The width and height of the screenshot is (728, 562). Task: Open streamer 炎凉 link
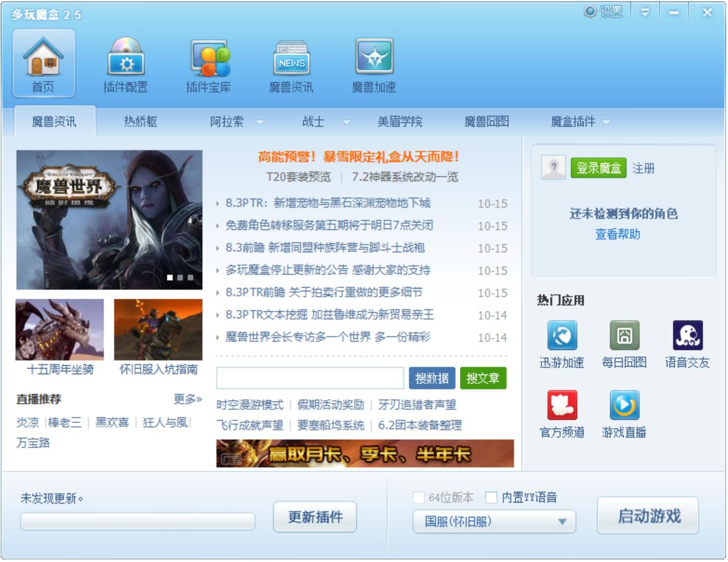coord(28,422)
